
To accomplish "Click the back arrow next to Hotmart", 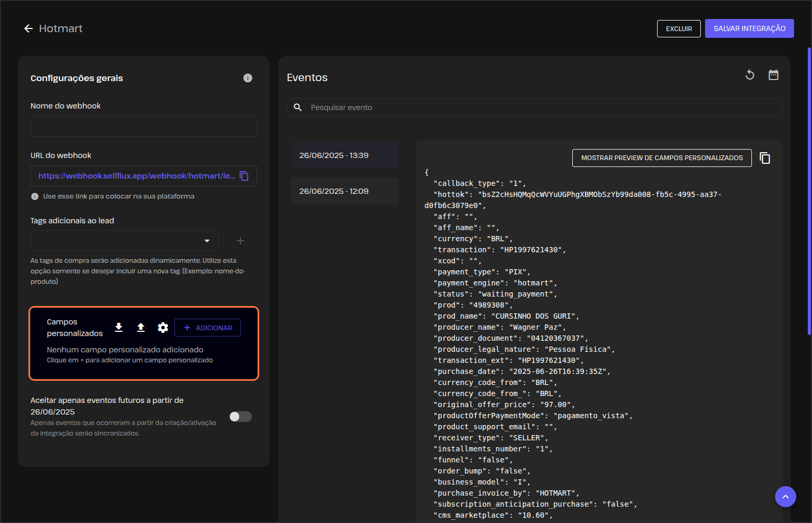I will point(28,28).
